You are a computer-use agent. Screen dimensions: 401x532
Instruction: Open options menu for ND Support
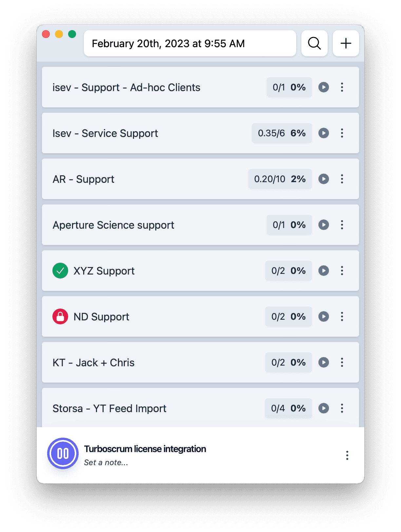342,316
